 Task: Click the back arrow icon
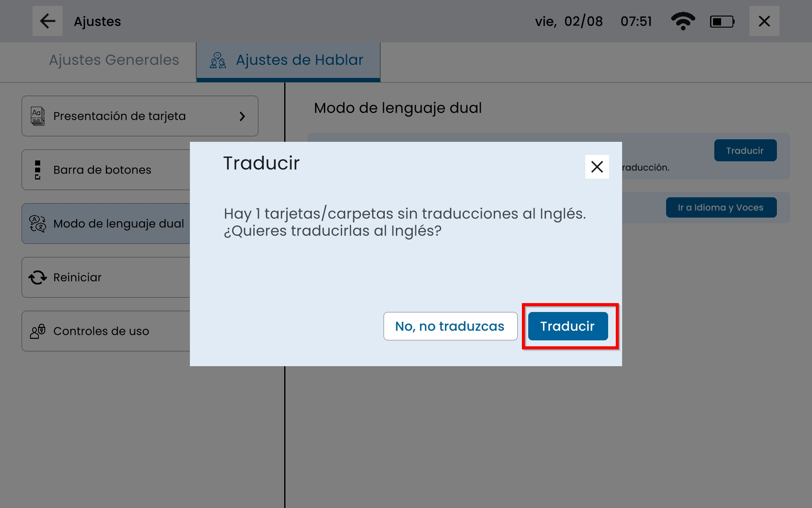(x=47, y=21)
